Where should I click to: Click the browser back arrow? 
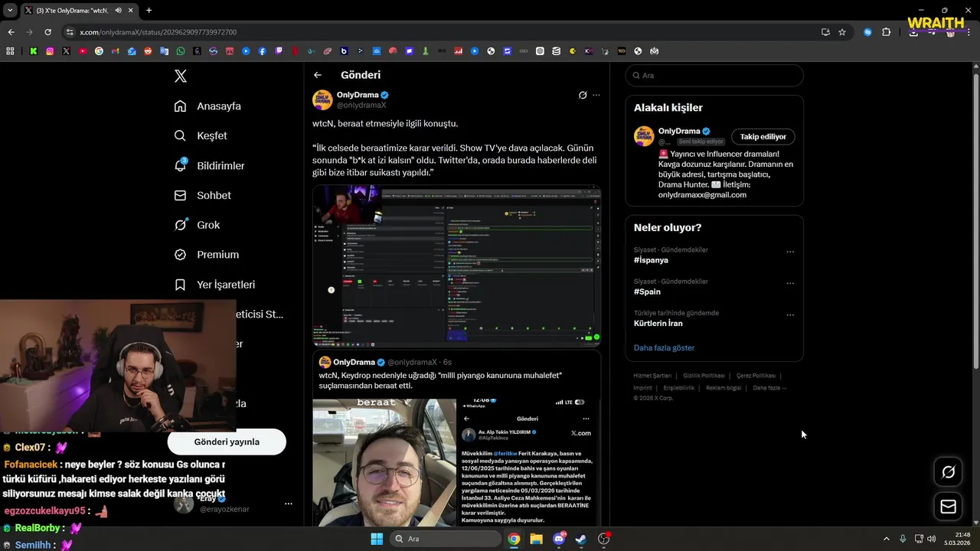click(11, 32)
